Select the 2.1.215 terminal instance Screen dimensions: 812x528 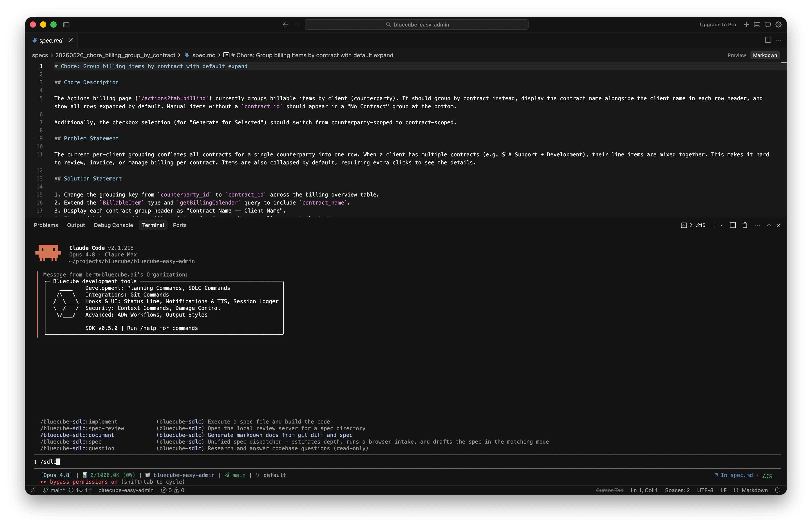coord(693,225)
